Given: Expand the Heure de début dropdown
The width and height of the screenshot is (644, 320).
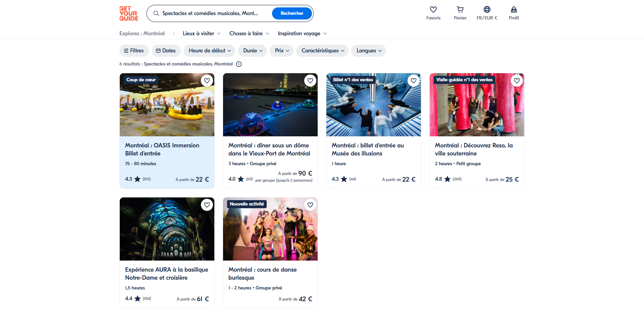Looking at the screenshot, I should 210,51.
